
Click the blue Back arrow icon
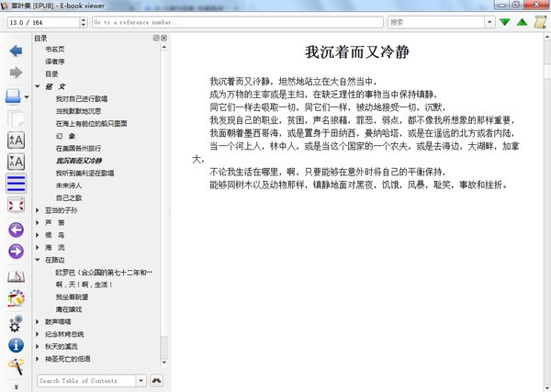[16, 50]
